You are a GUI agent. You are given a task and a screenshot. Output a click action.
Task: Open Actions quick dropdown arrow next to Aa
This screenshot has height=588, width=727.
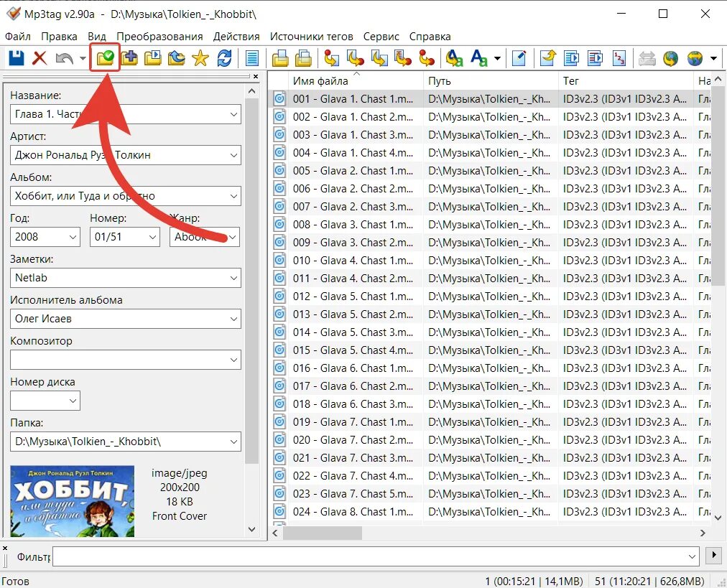(x=498, y=58)
